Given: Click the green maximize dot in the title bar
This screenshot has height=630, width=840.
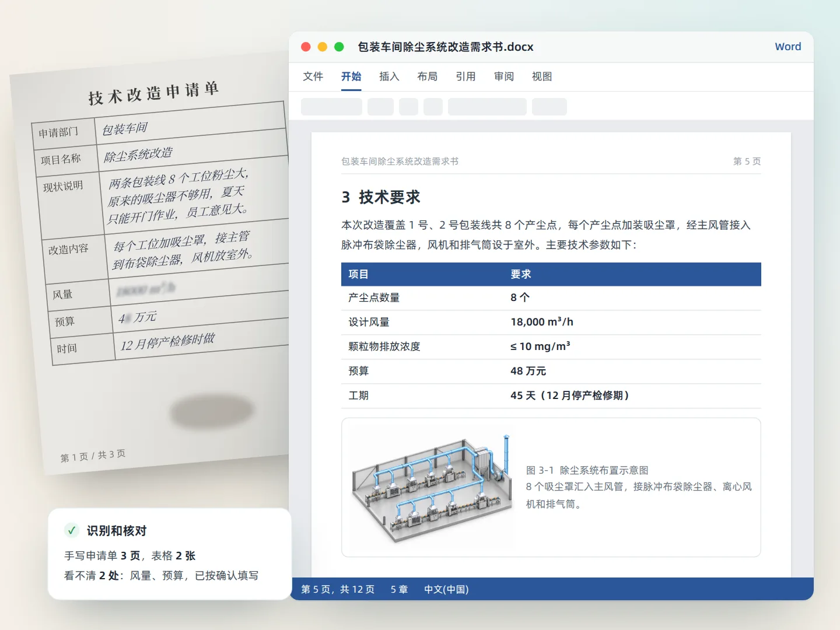Looking at the screenshot, I should tap(339, 47).
